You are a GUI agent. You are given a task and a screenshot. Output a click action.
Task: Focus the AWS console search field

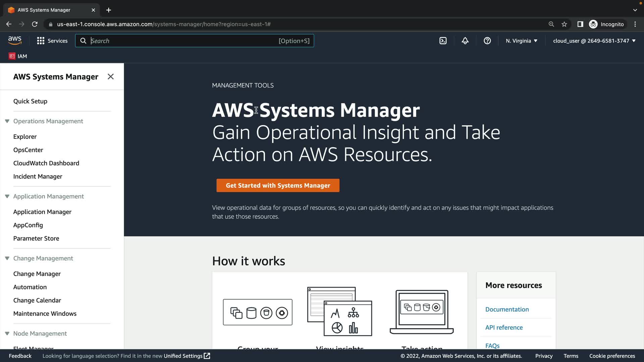[184, 41]
